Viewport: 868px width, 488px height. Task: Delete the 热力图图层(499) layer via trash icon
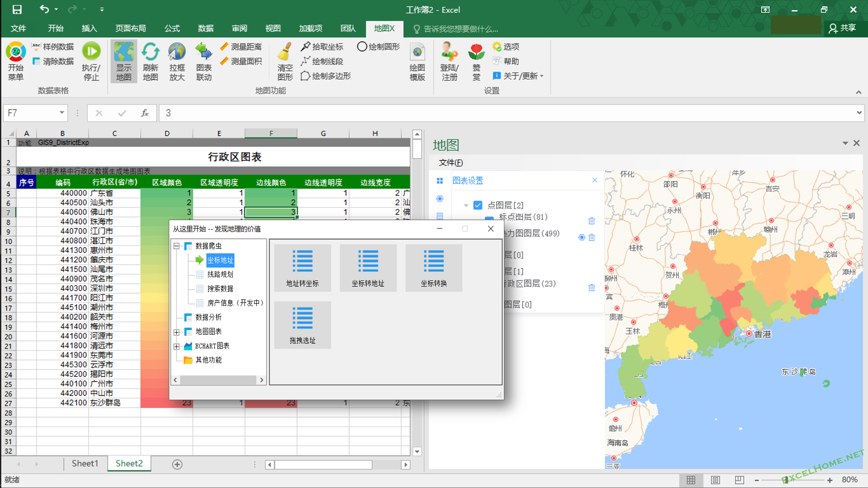[592, 237]
